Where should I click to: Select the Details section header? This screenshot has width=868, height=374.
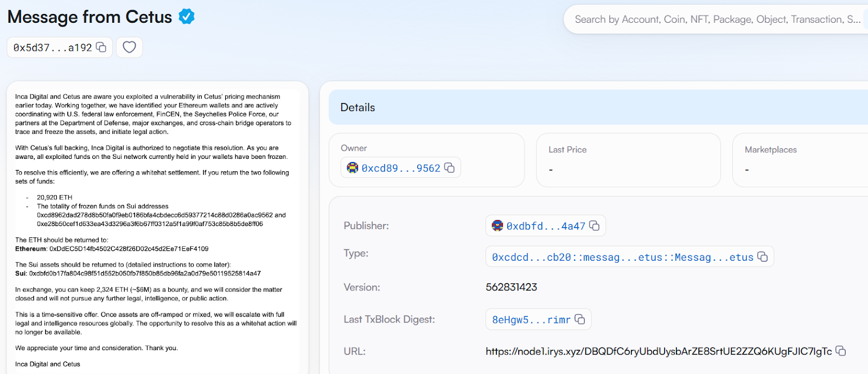(x=358, y=107)
